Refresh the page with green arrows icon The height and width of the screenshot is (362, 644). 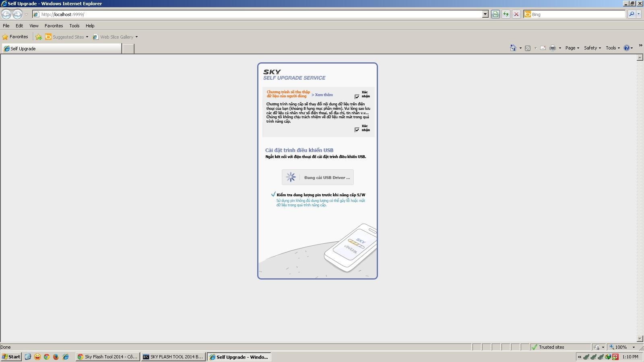[506, 14]
